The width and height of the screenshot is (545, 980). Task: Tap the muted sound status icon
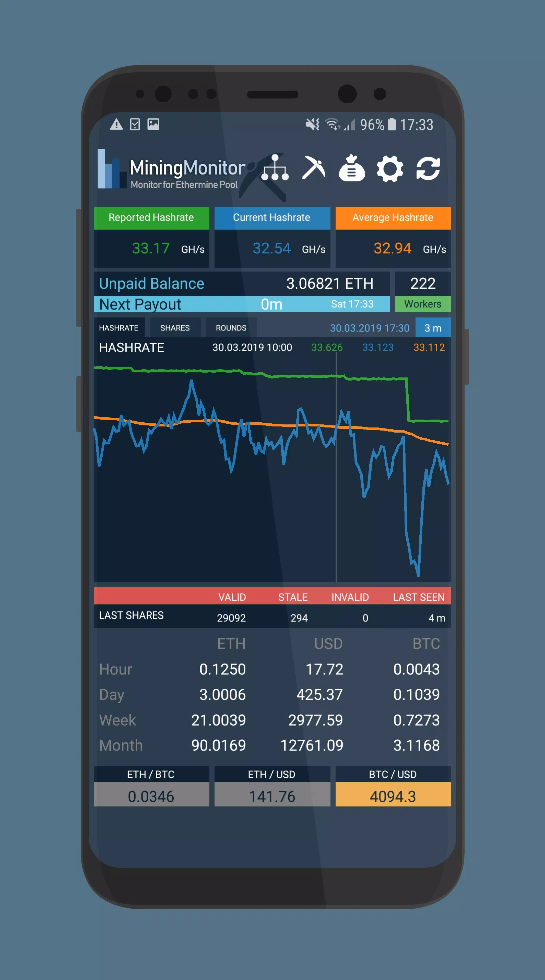click(313, 124)
